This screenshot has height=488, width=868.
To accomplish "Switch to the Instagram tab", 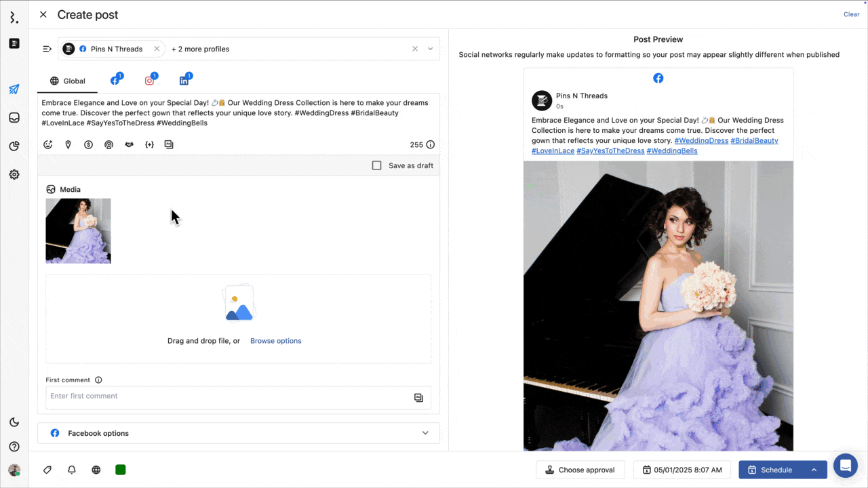I will 149,81.
